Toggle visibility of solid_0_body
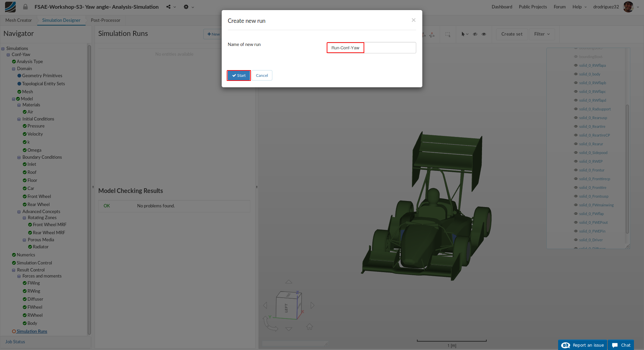 tap(576, 74)
